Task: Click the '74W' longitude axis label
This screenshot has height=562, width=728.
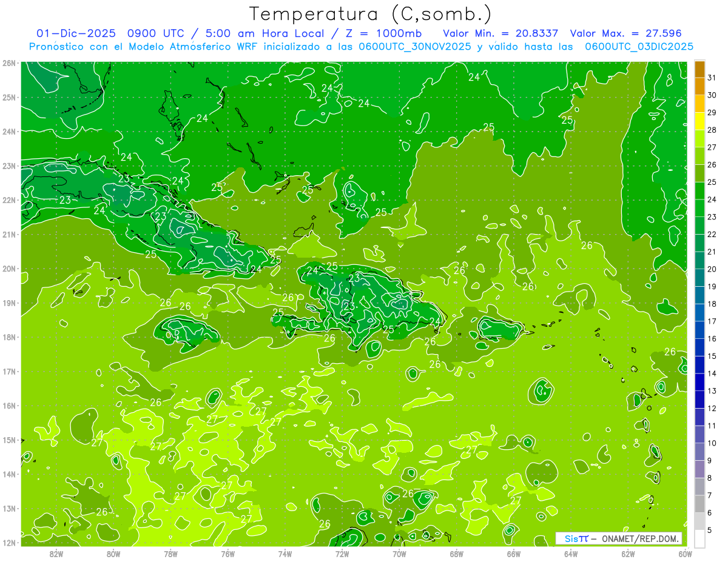Action: pos(285,554)
